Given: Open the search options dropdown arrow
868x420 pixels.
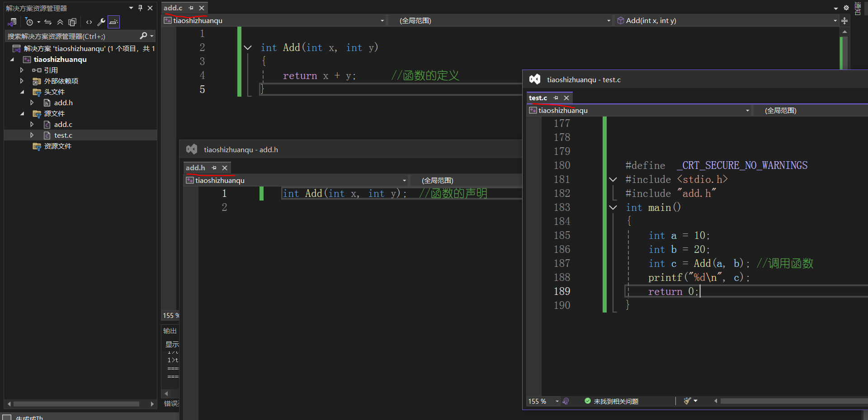Looking at the screenshot, I should pyautogui.click(x=152, y=36).
